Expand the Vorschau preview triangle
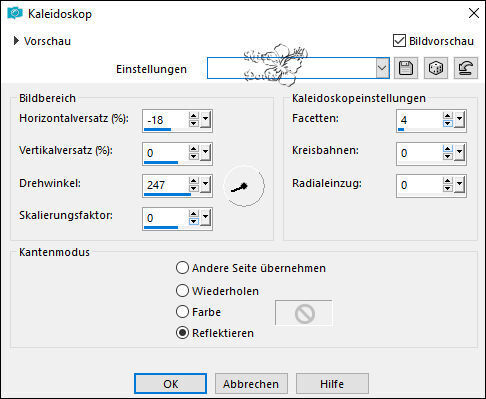Image resolution: width=486 pixels, height=399 pixels. (16, 41)
